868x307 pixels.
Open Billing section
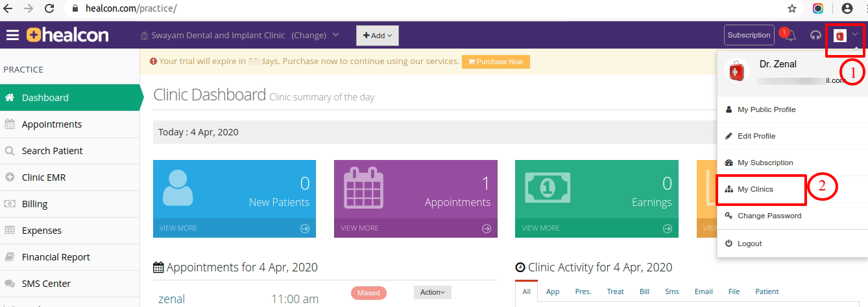[x=70, y=204]
